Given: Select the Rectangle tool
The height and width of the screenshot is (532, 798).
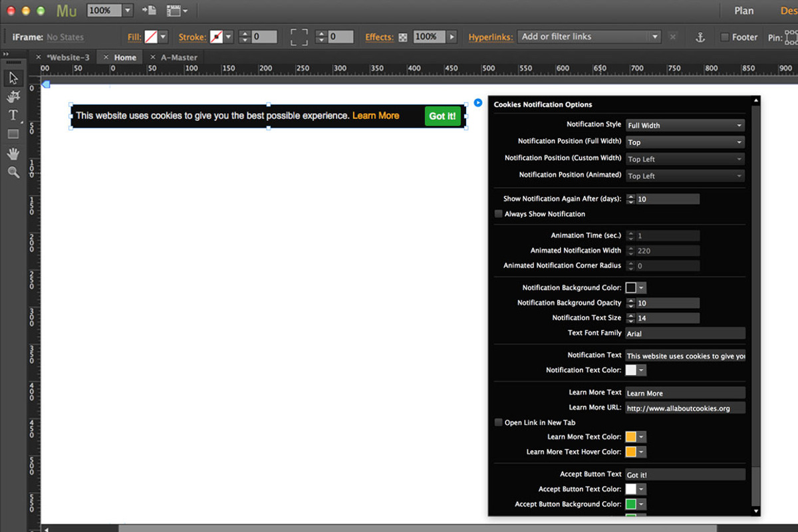Looking at the screenshot, I should click(x=13, y=134).
